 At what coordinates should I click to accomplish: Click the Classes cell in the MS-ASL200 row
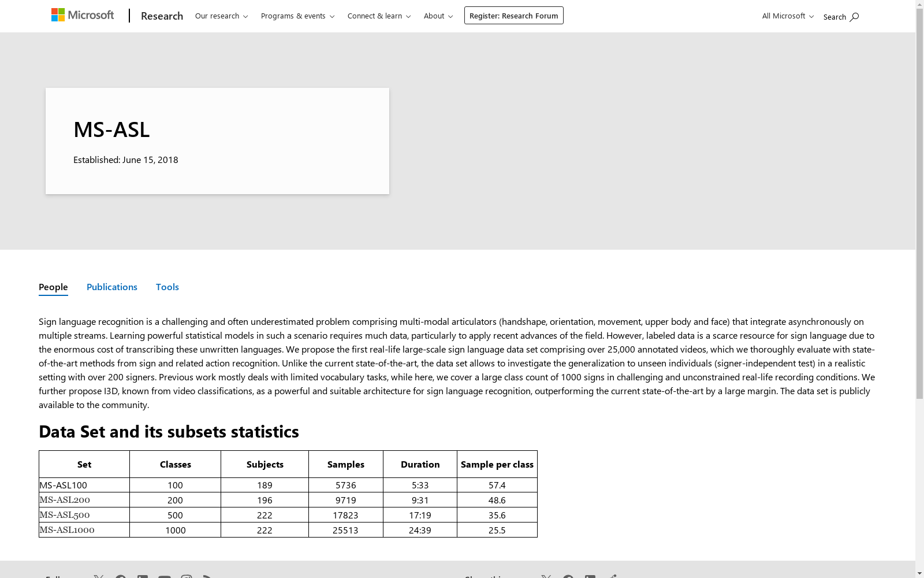pyautogui.click(x=176, y=500)
